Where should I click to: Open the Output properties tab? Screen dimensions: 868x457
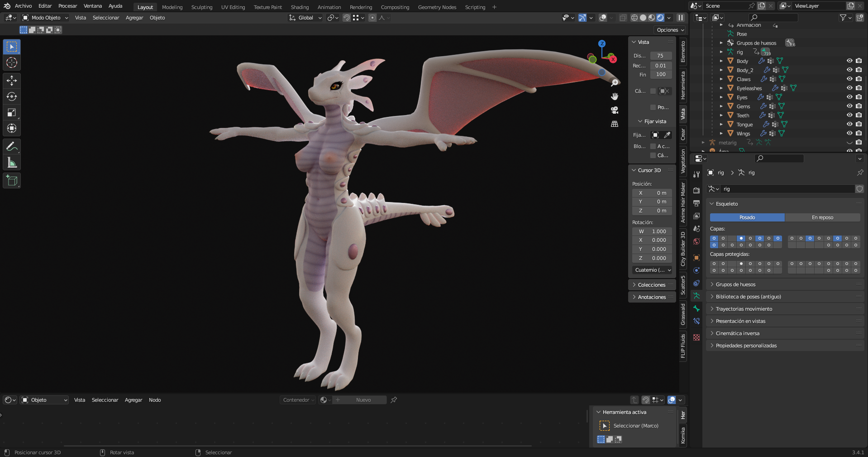[x=696, y=203]
